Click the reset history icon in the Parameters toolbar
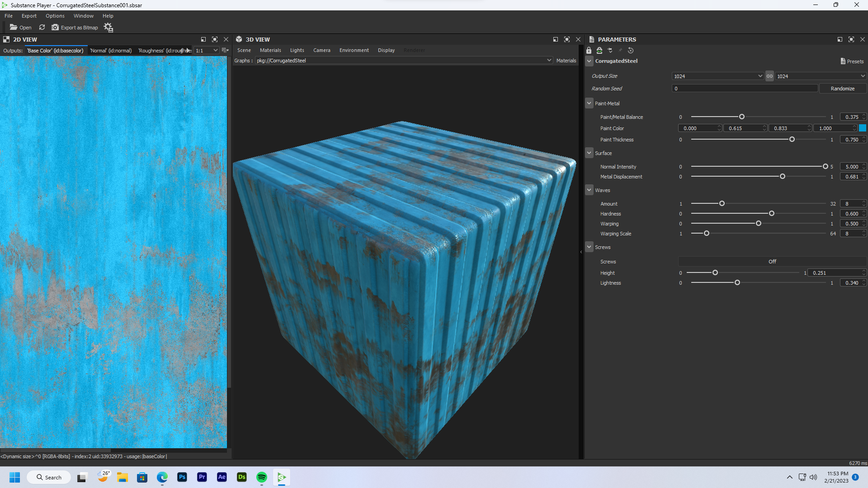Viewport: 868px width, 488px height. 631,51
